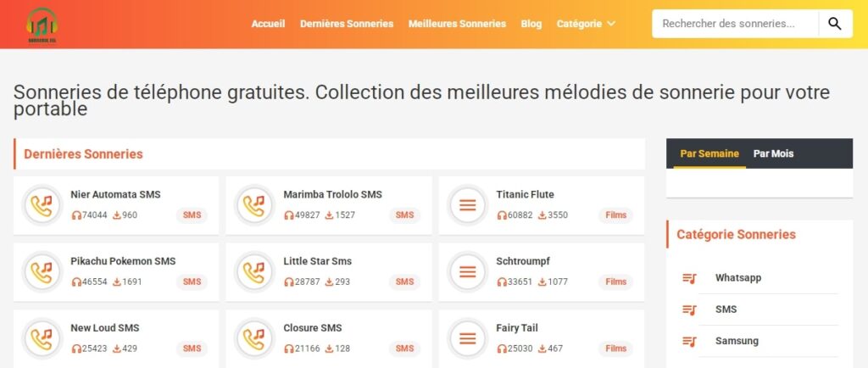Expand the Catégorie dropdown menu
Screen dimensions: 868x368
pos(586,24)
